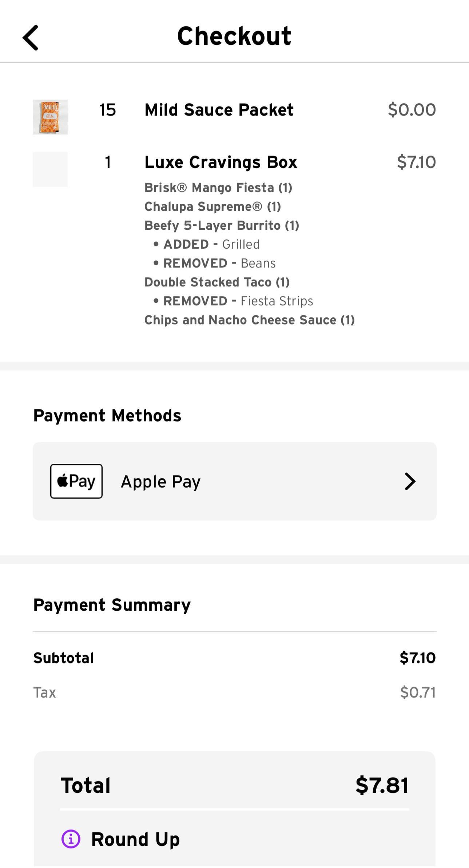Tap Chips and Nacho Cheese Sauce line
The width and height of the screenshot is (469, 868).
249,320
